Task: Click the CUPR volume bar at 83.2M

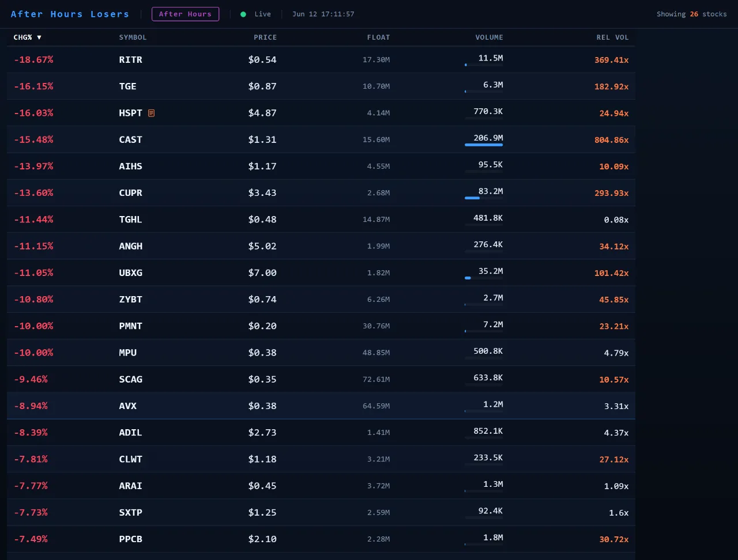Action: [x=484, y=198]
